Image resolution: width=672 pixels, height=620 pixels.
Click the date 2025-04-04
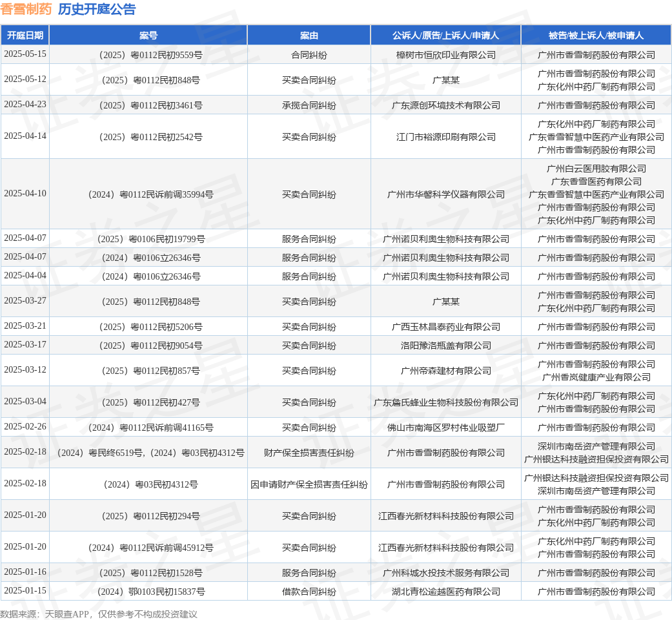tap(25, 276)
